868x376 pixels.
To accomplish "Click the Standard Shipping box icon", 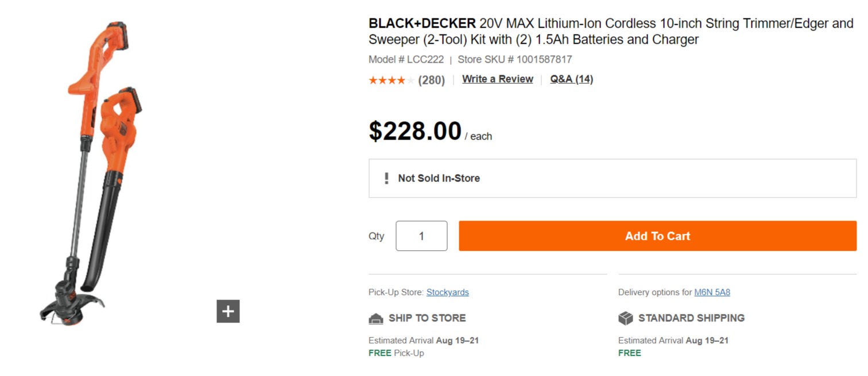I will [x=626, y=318].
